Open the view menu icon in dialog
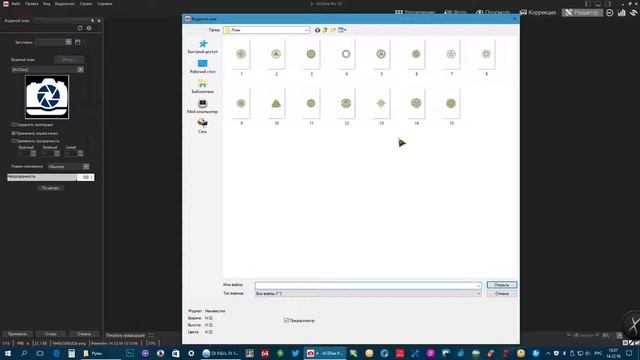The height and width of the screenshot is (360, 640). pos(342,30)
